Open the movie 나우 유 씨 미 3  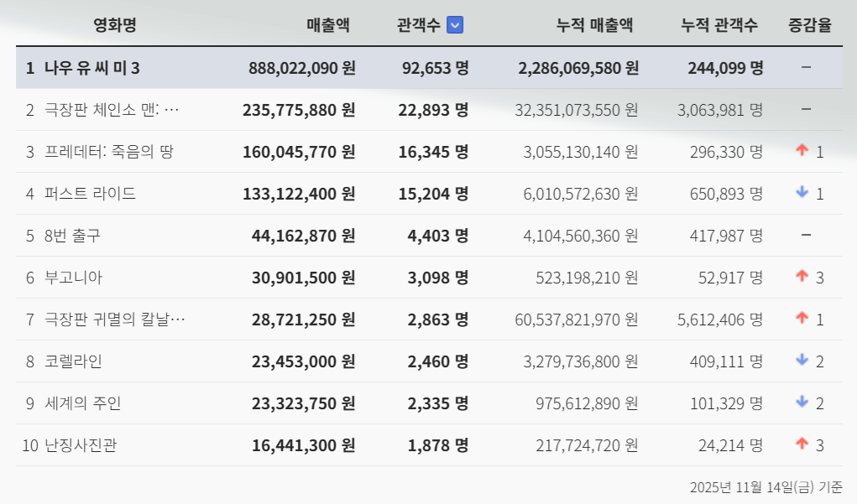pos(91,68)
